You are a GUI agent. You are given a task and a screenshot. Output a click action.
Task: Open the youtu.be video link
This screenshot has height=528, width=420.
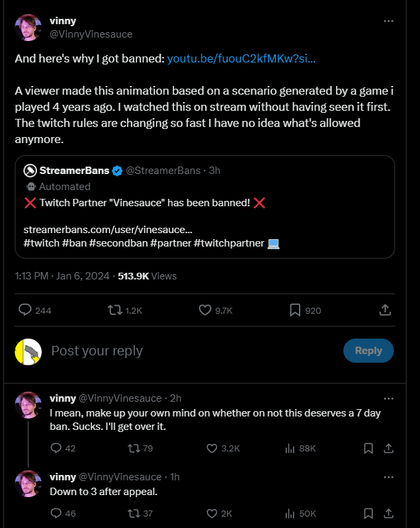point(241,58)
